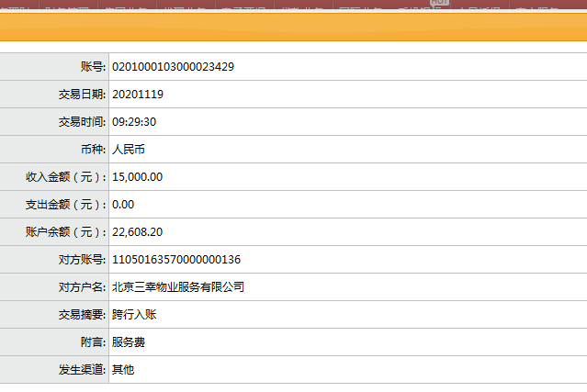The image size is (587, 392).
Task: Click the 对方户名 field label
Action: click(82, 287)
